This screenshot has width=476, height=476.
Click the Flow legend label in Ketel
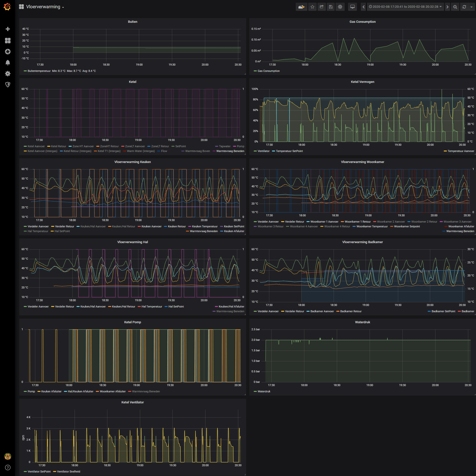click(x=164, y=151)
